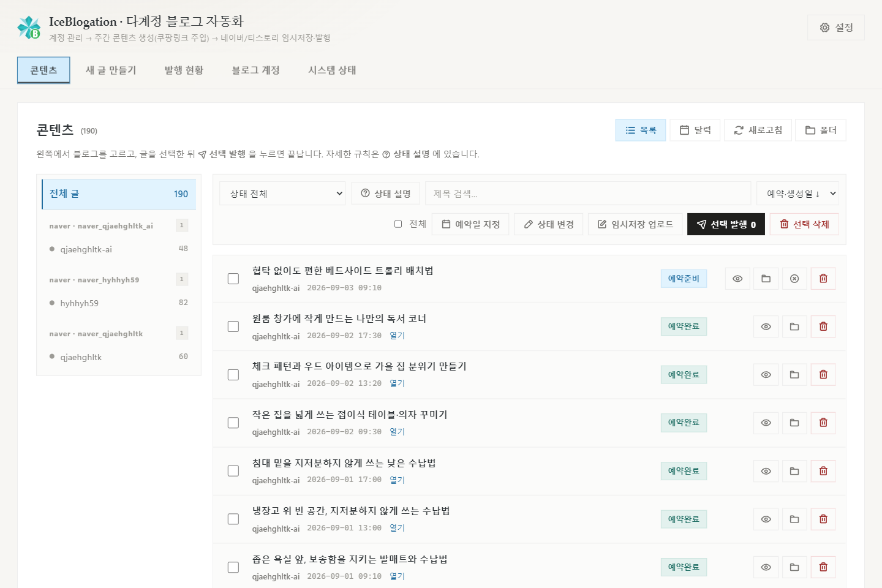This screenshot has height=588, width=882.
Task: Click the 임시저장 업로드 button
Action: 635,224
